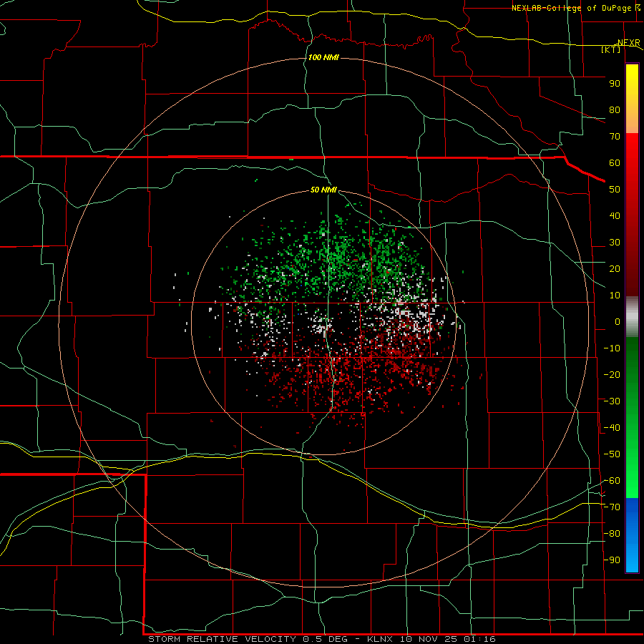This screenshot has width=644, height=644.
Task: Pick the blue segment of color bar
Action: click(632, 534)
